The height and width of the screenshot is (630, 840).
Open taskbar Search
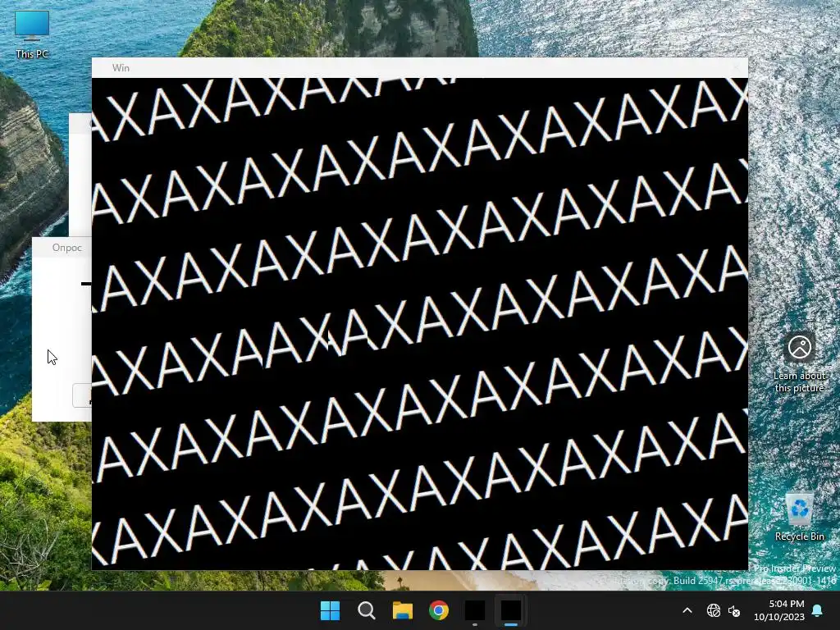coord(367,610)
